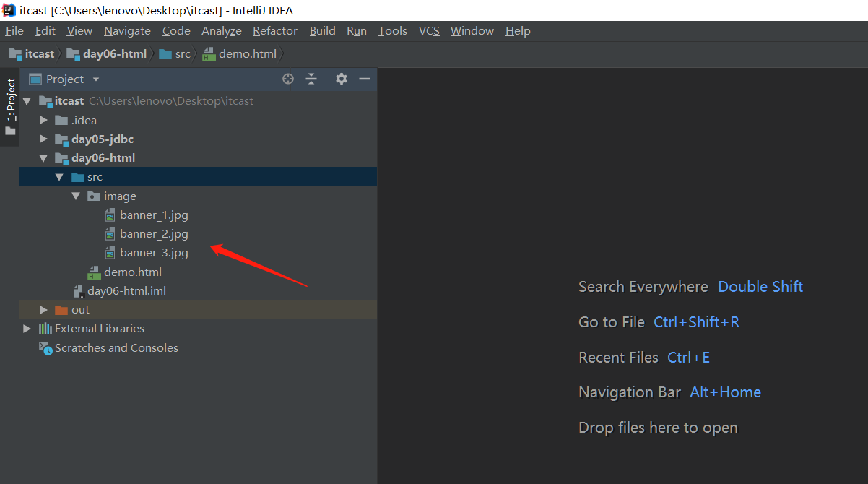Expand the day05-jdbc module arrow
Screen dimensions: 868x484
point(44,139)
